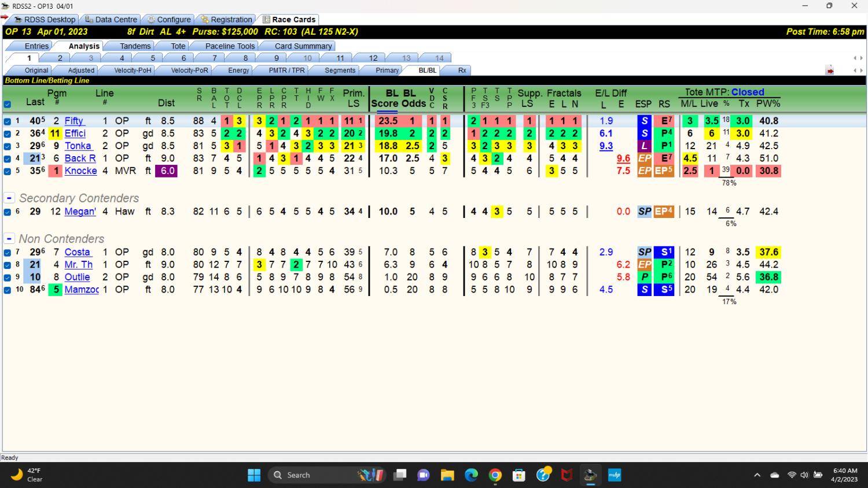The image size is (868, 488).
Task: Click the RDSS app icon in taskbar
Action: pos(590,475)
